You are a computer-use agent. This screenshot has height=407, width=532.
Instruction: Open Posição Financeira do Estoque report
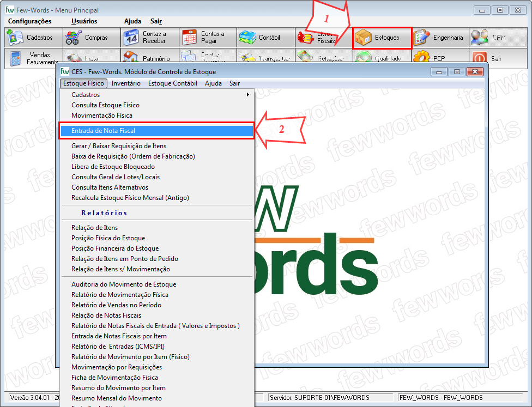point(115,248)
